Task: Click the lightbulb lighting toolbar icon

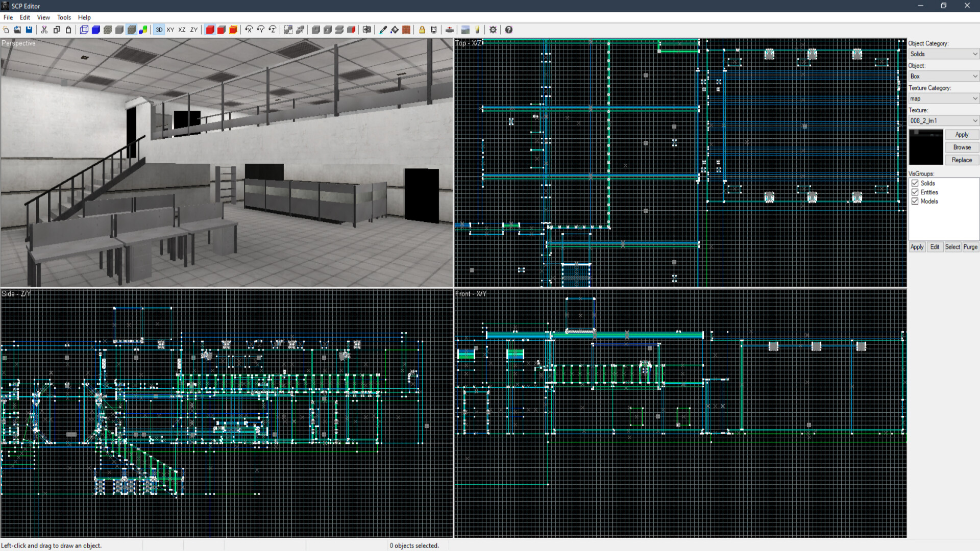Action: click(x=478, y=30)
